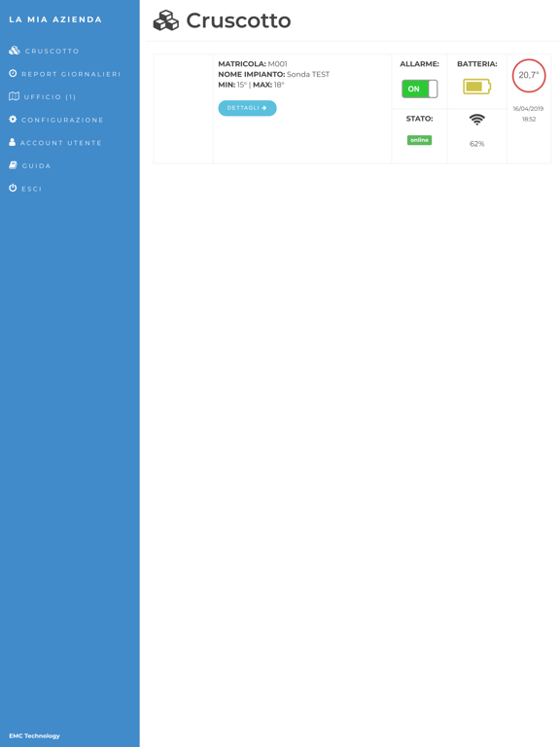Image resolution: width=560 pixels, height=747 pixels.
Task: Click the Nome Impianto Sonda TEST text
Action: [274, 74]
